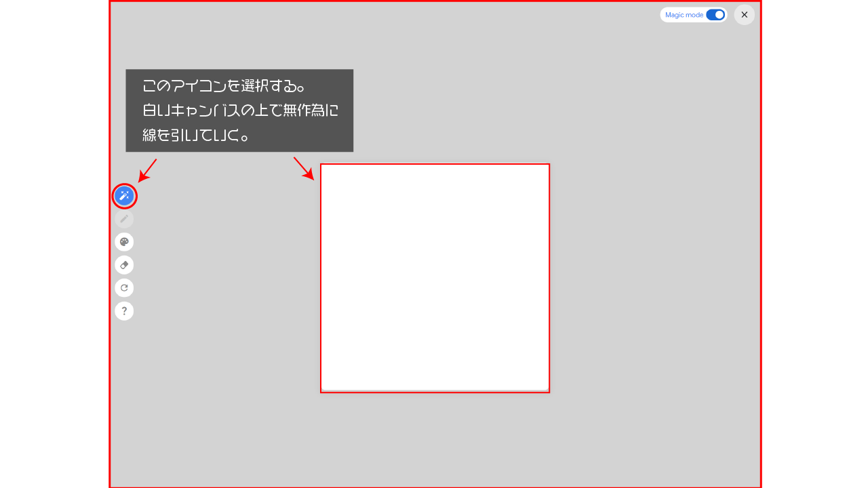
Task: Select the pencil drawing tool
Action: tap(124, 219)
